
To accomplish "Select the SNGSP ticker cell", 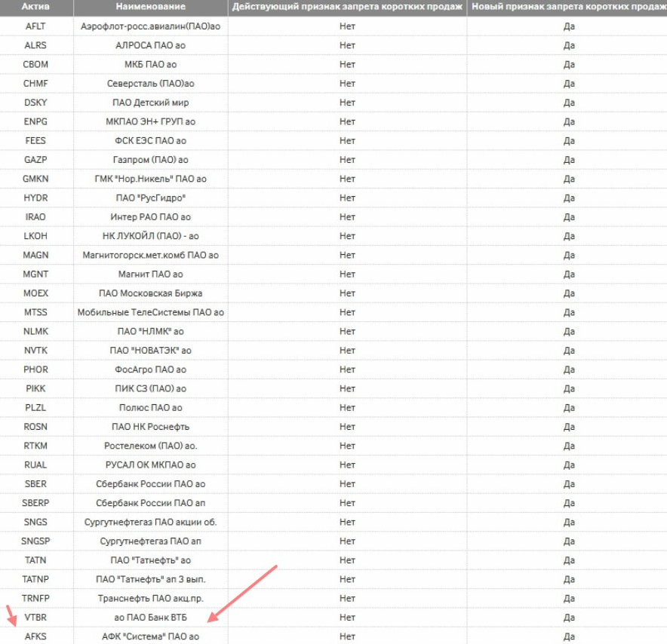I will tap(35, 541).
